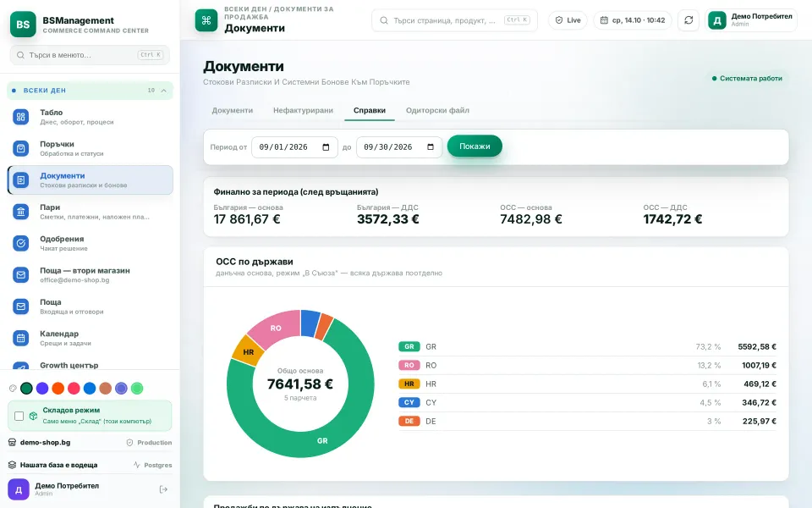The width and height of the screenshot is (812, 508).
Task: Select the light green theme color swatch
Action: click(x=137, y=389)
